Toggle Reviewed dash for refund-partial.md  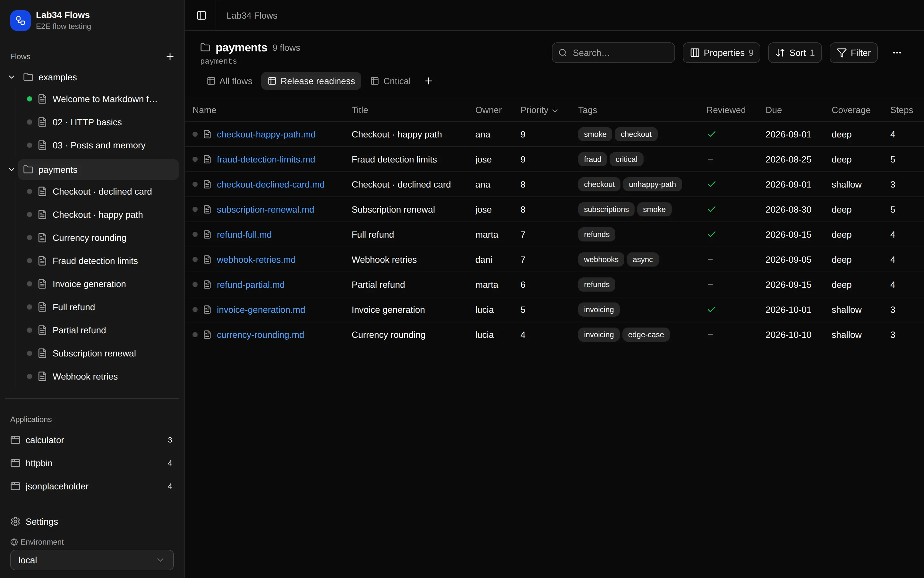pos(710,285)
